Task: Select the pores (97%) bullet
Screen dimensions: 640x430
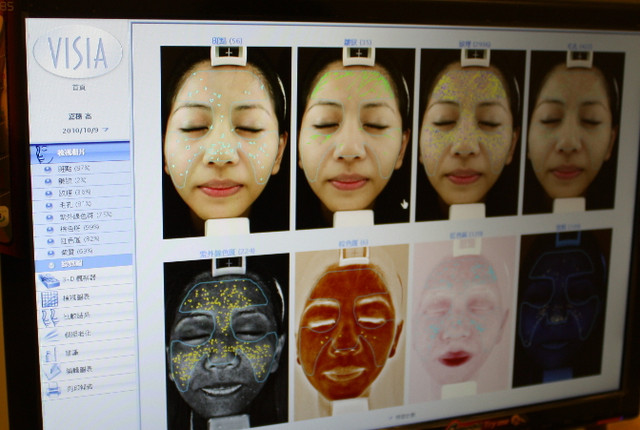Action: [49, 205]
